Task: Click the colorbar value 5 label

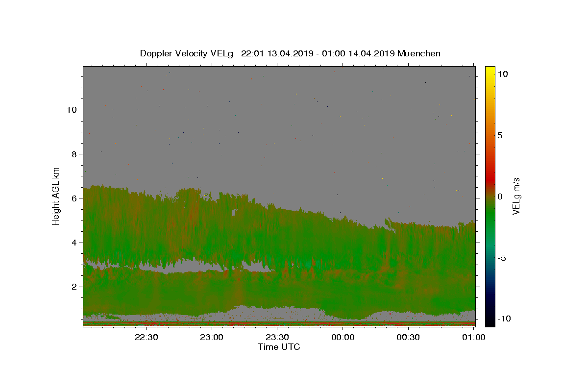Action: (x=500, y=135)
